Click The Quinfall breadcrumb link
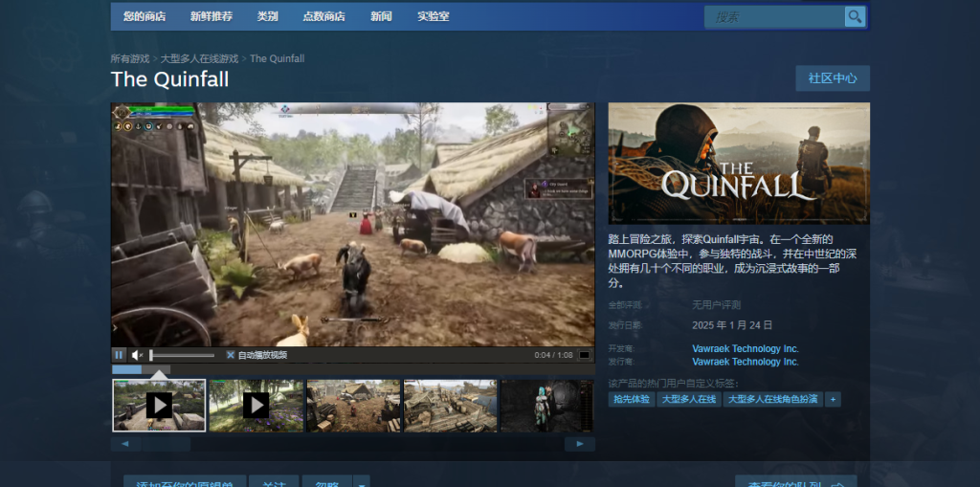 pyautogui.click(x=277, y=58)
